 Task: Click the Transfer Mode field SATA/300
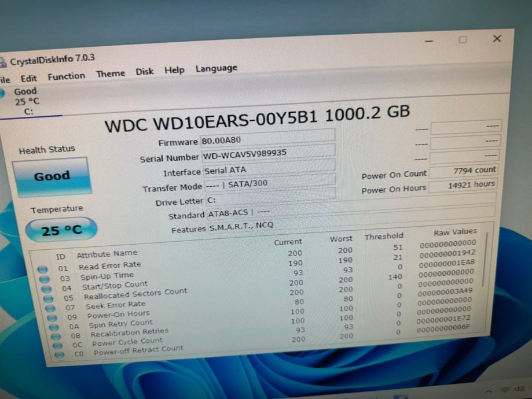coord(270,183)
